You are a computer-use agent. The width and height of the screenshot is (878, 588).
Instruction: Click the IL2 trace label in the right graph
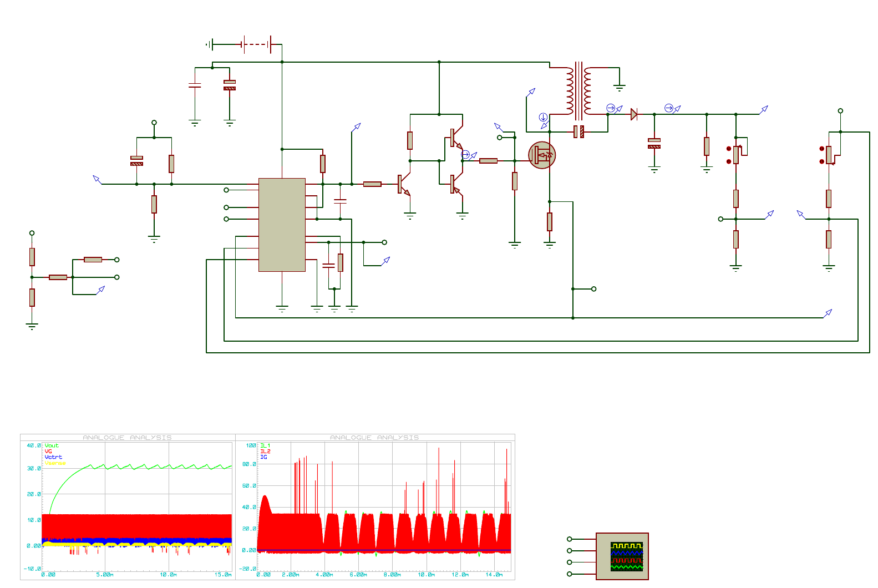265,452
